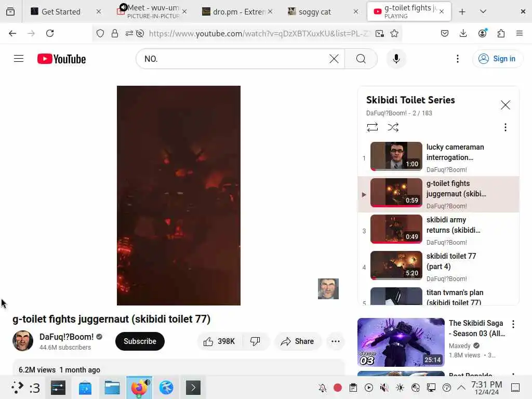Image resolution: width=532 pixels, height=399 pixels.
Task: Open the clock showing 7:31 PM
Action: [x=486, y=388]
